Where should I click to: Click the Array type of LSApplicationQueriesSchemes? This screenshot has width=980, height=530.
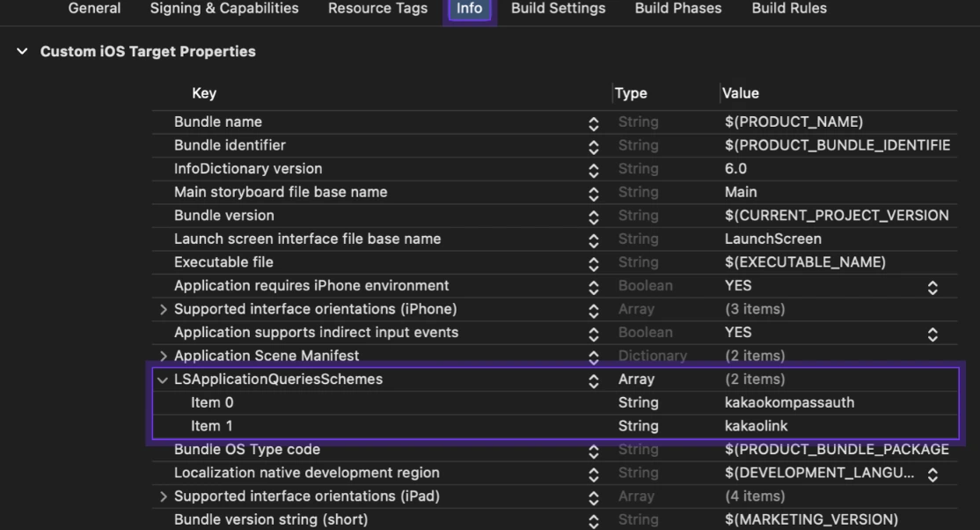tap(636, 379)
